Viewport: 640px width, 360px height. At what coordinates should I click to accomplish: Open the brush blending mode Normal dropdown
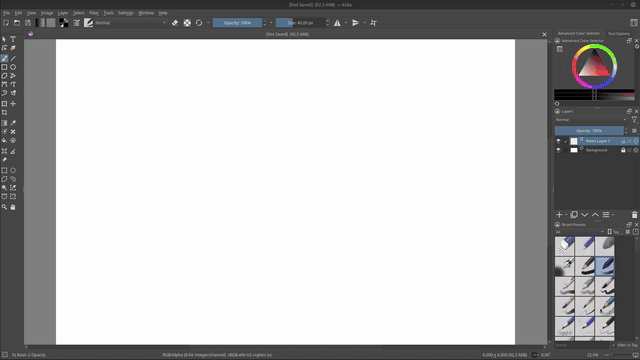(x=130, y=23)
